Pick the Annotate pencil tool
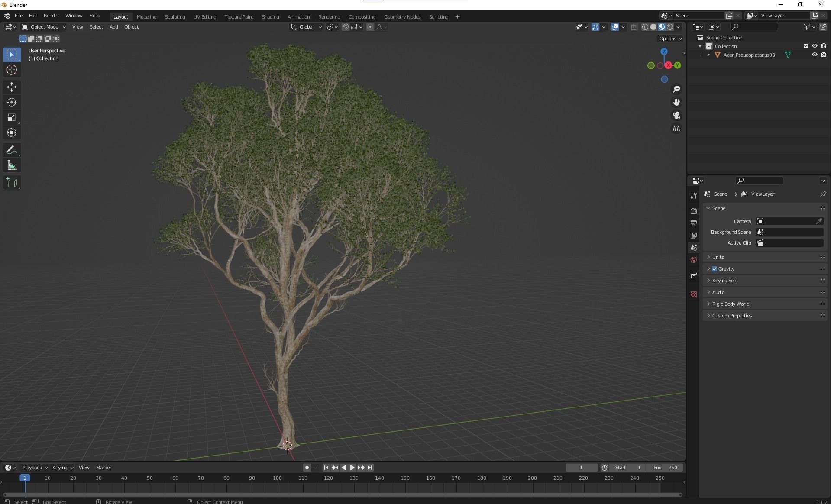 [x=12, y=150]
